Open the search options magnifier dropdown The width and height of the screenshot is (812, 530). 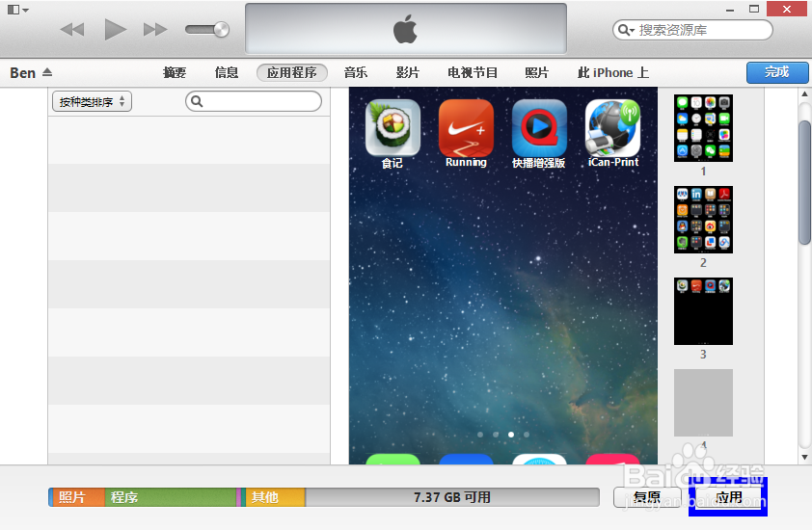(x=626, y=30)
